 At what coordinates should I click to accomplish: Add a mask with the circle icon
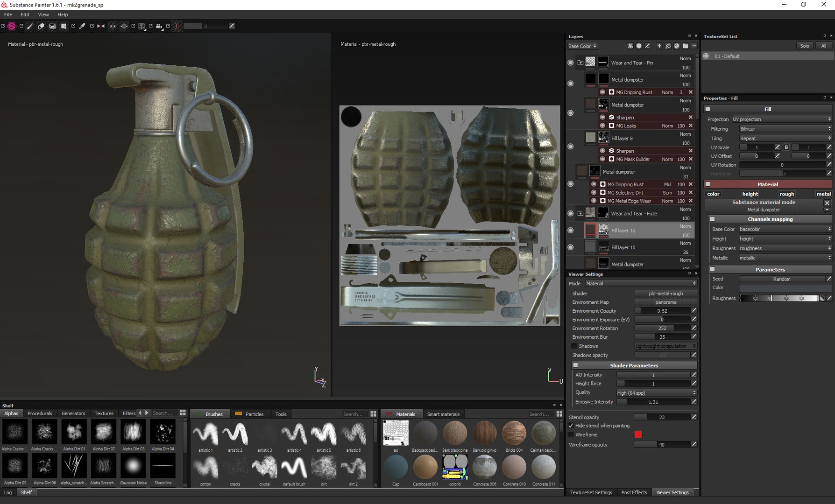pos(638,46)
